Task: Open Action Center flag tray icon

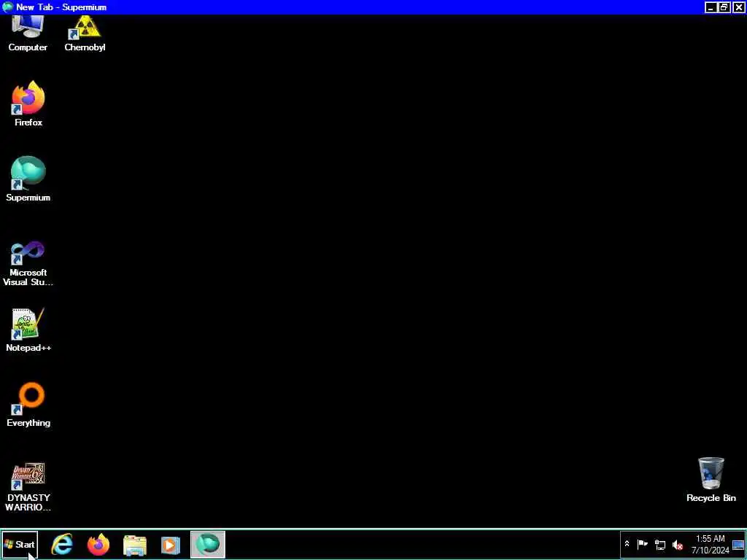Action: pos(642,544)
